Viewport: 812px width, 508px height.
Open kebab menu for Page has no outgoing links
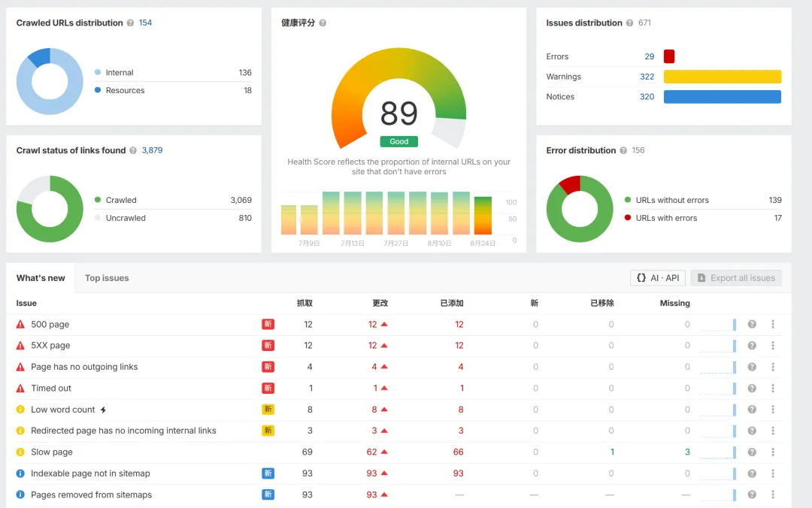[773, 367]
